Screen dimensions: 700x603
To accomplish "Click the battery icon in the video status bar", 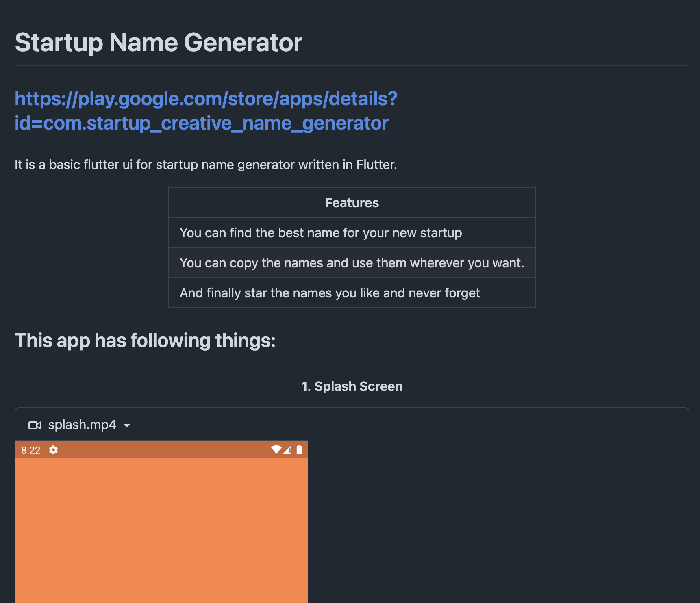I will [300, 450].
